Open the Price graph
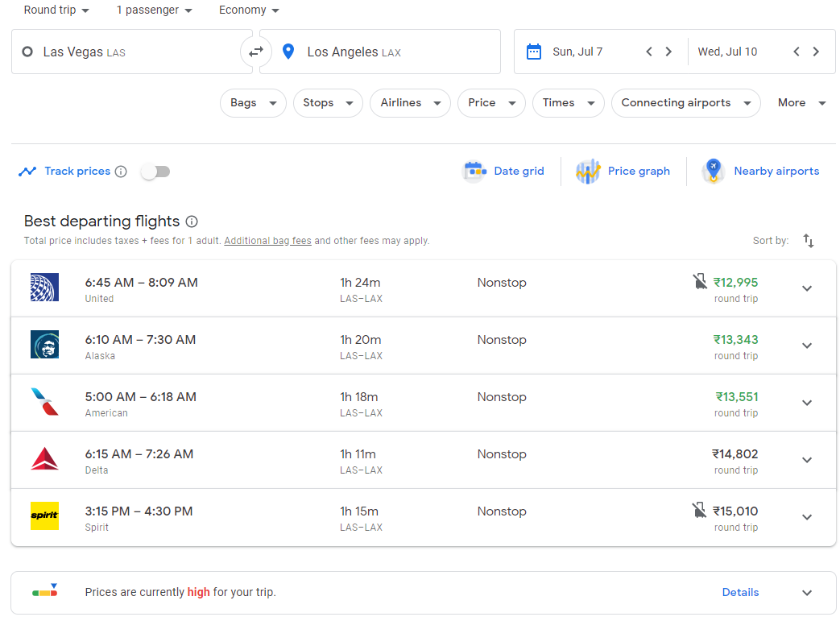Screen dimensions: 840x621 click(589, 171)
